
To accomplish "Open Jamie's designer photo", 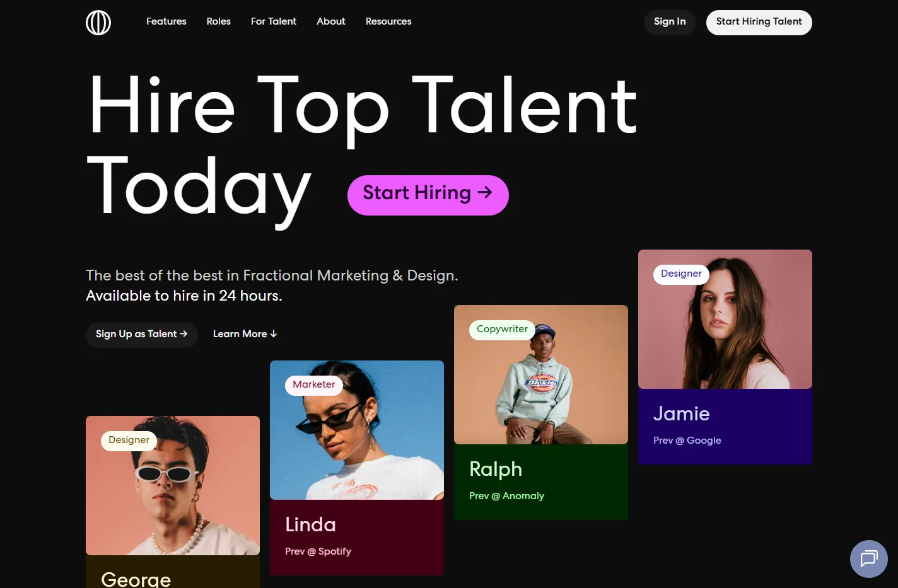I will (725, 319).
